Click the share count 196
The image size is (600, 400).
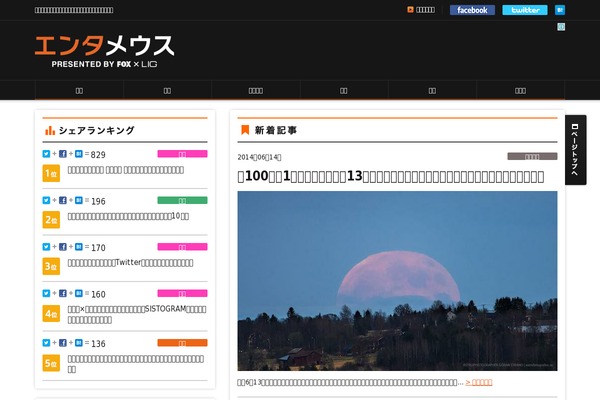tap(98, 201)
